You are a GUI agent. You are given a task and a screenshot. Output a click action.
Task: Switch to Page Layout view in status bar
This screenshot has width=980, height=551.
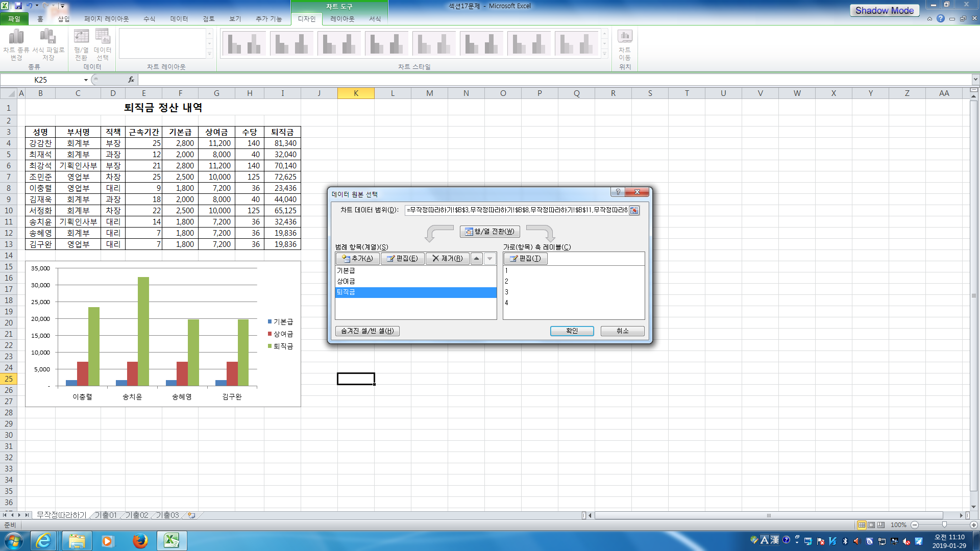point(871,525)
